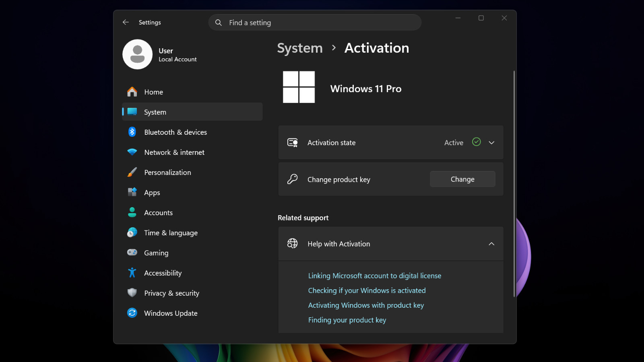Open the Gaming controller icon
The width and height of the screenshot is (644, 362).
[132, 252]
